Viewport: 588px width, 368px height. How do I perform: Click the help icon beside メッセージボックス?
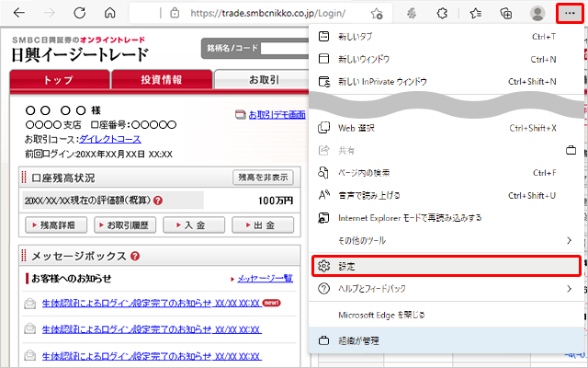135,257
